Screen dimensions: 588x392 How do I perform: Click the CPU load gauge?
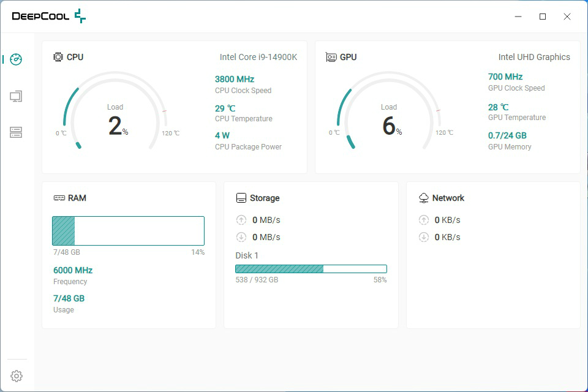click(x=116, y=111)
